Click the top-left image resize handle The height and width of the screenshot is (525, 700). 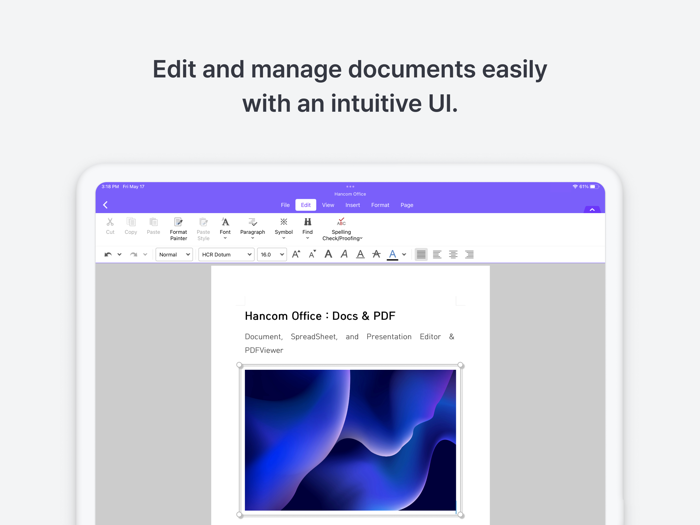click(x=240, y=365)
